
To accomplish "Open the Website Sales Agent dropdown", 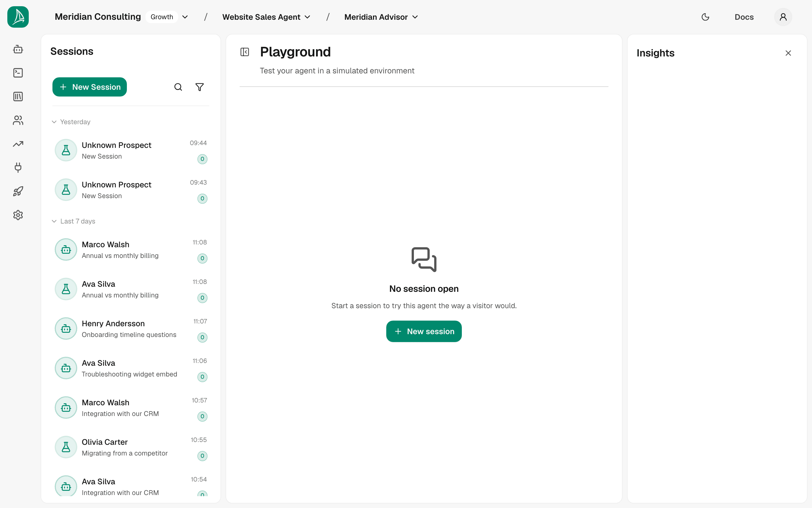I will click(x=266, y=17).
